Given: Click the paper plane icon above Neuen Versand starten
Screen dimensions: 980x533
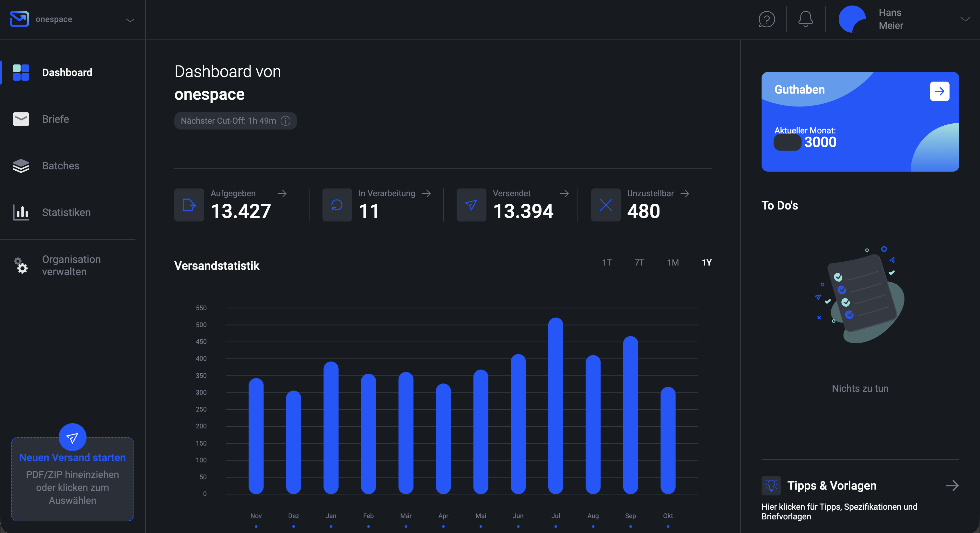Looking at the screenshot, I should click(x=72, y=437).
